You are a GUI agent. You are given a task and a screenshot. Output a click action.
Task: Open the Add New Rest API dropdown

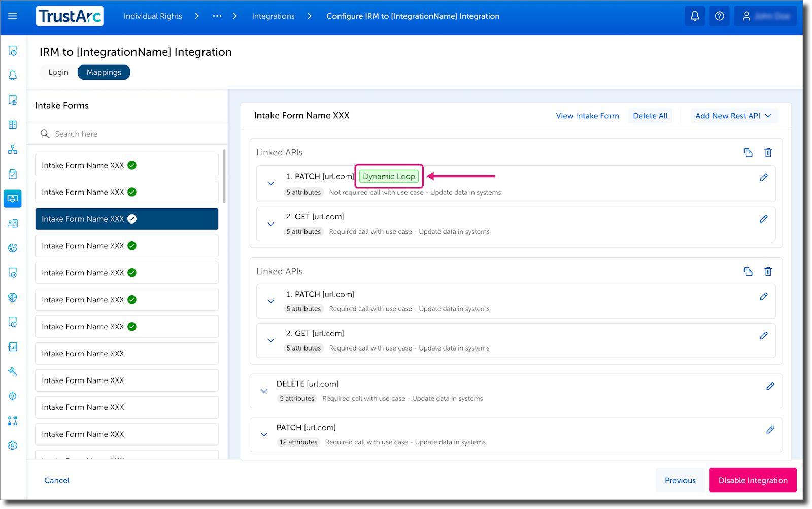734,115
